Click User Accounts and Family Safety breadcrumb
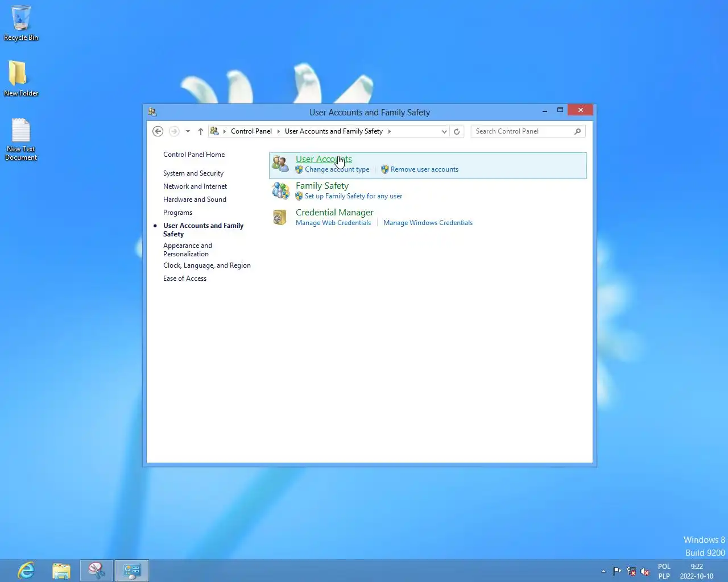Image resolution: width=728 pixels, height=582 pixels. pyautogui.click(x=334, y=131)
